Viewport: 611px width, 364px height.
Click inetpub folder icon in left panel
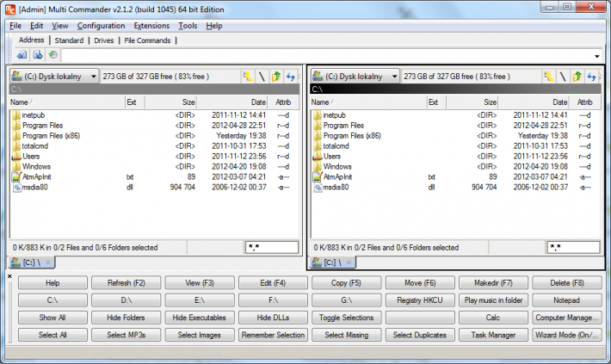click(x=16, y=115)
